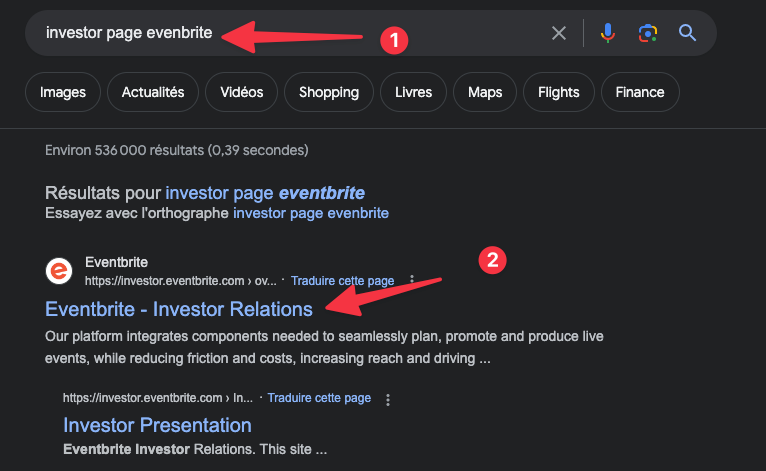The width and height of the screenshot is (766, 471).
Task: Open corrected query 'investor page eventbrite' link
Action: (x=265, y=193)
